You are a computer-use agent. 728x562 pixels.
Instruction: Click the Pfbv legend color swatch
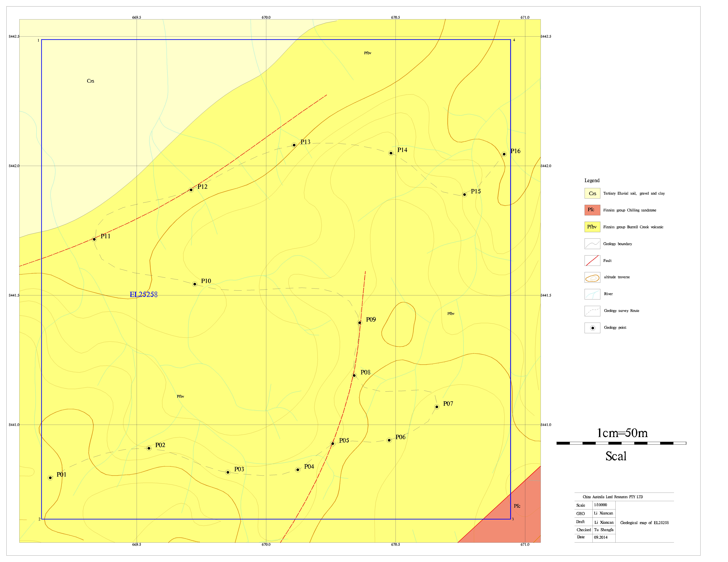click(592, 227)
